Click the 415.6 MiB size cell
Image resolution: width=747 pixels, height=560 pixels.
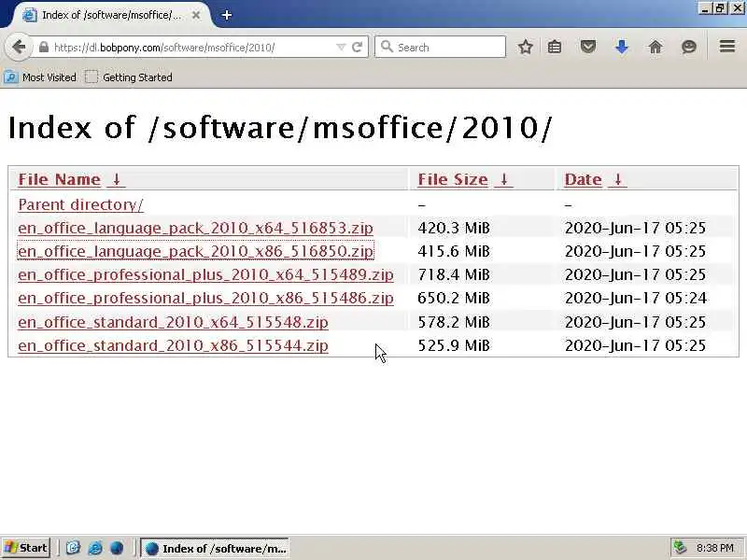point(454,251)
